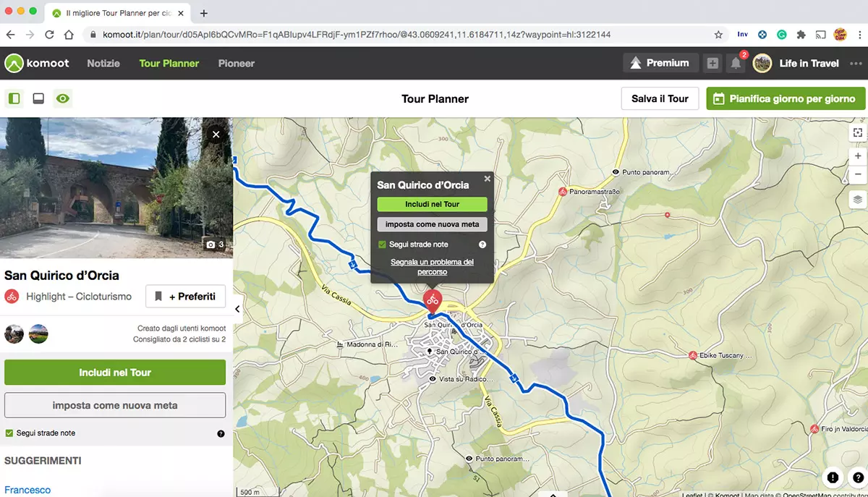This screenshot has width=868, height=497.
Task: Close the San Quirico d'Orcia photo panel
Action: (216, 134)
